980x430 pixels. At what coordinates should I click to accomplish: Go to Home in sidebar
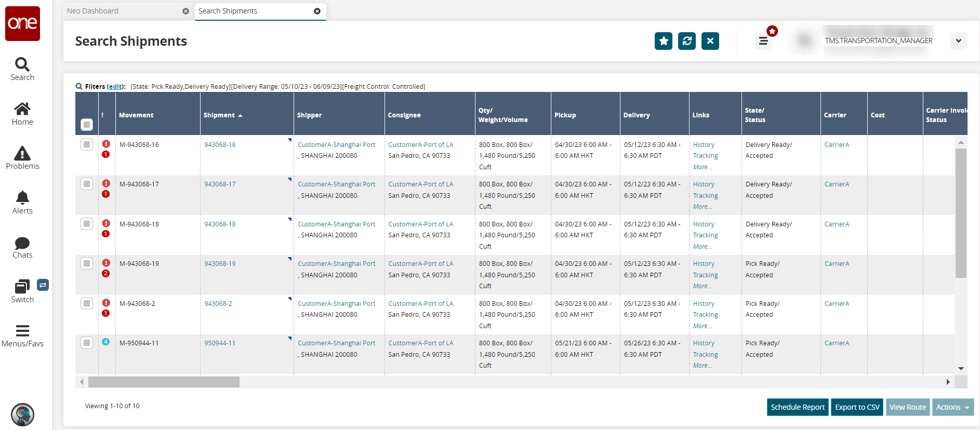point(22,114)
